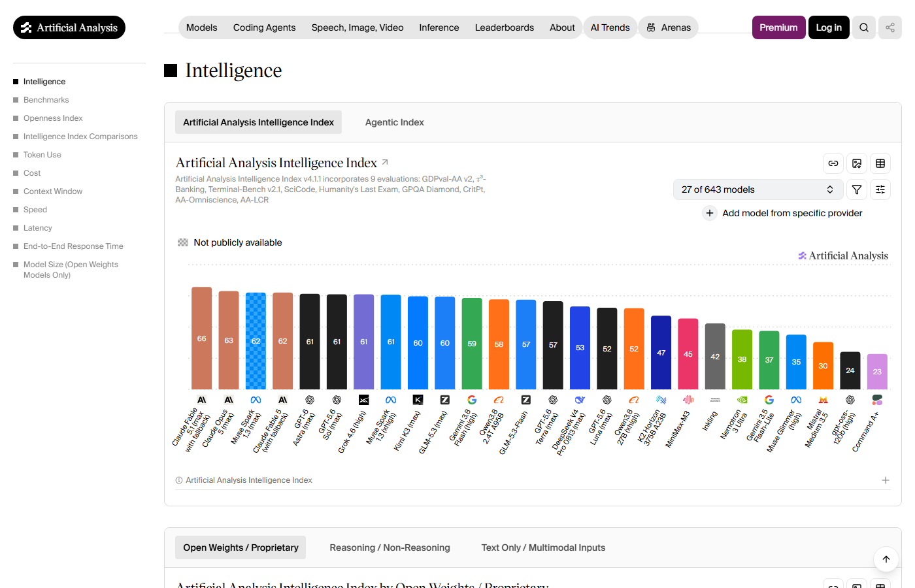This screenshot has height=588, width=915.
Task: Jump to Latency in the sidebar
Action: [38, 228]
